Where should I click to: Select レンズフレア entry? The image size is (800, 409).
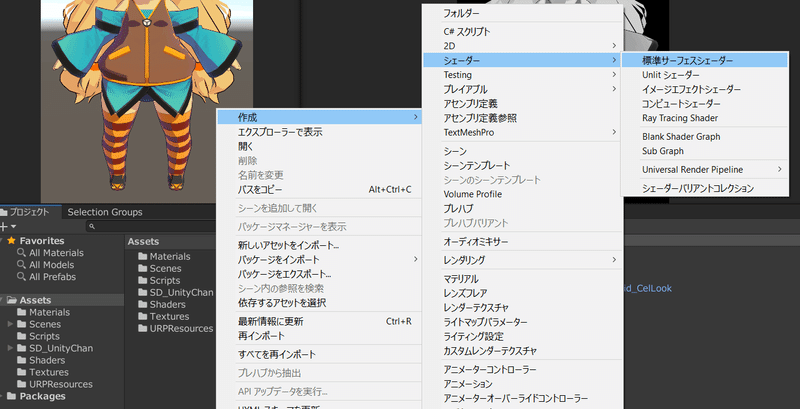522,293
